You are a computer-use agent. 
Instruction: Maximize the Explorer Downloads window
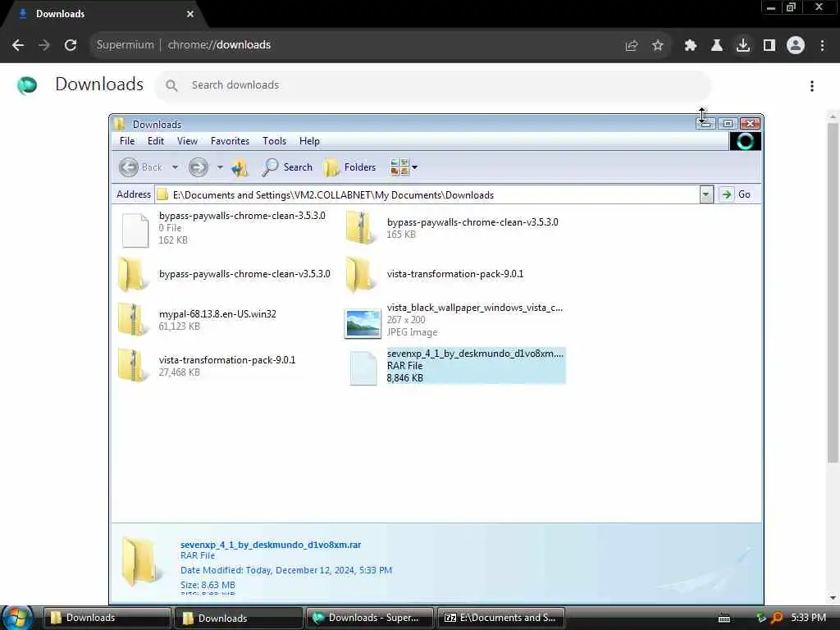coord(728,124)
